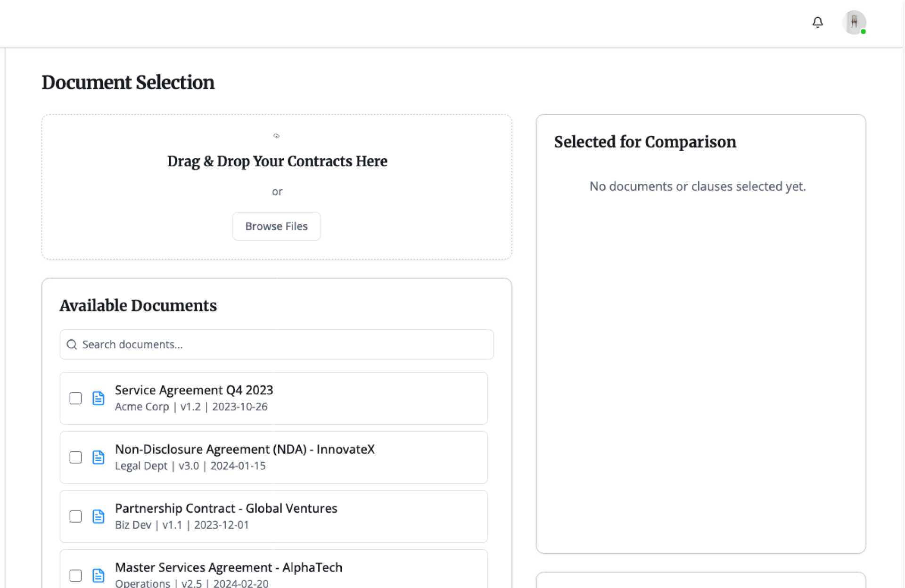Click the Service Agreement Q4 2023 title
The height and width of the screenshot is (588, 905).
pyautogui.click(x=194, y=390)
